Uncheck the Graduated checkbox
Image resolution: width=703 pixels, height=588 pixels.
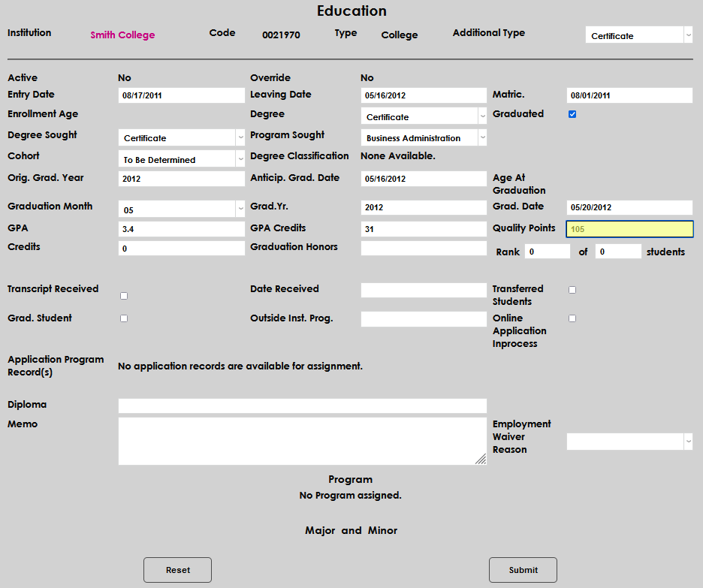tap(572, 114)
